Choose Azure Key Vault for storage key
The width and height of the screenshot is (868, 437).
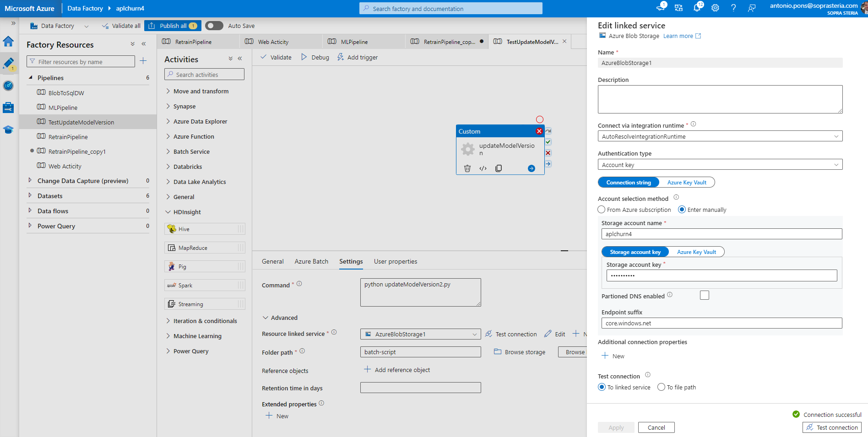tap(696, 252)
